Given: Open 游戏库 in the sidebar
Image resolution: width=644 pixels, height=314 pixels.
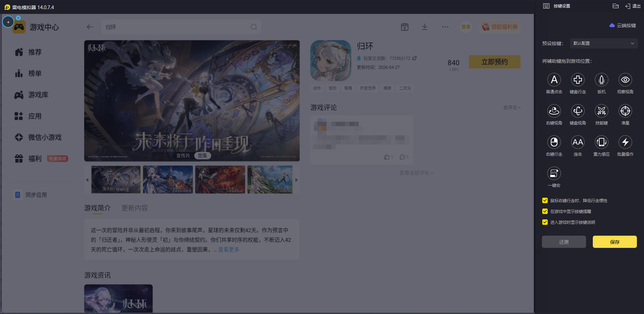Looking at the screenshot, I should point(32,95).
